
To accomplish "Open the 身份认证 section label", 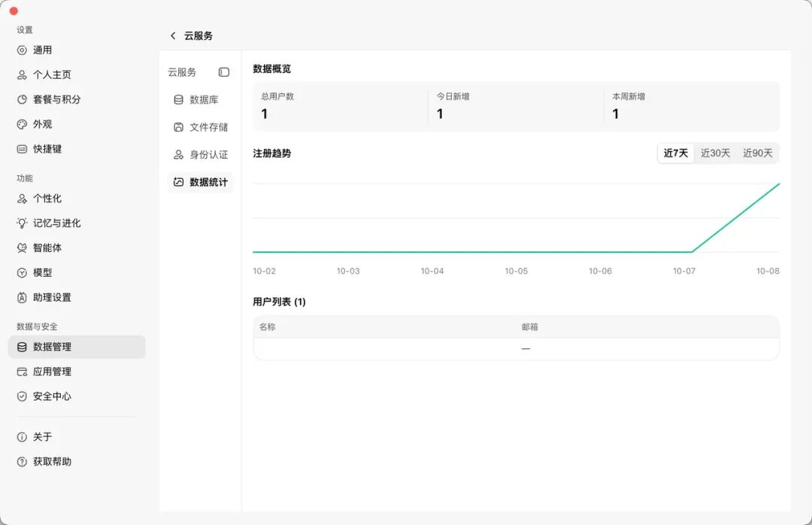I will coord(209,154).
